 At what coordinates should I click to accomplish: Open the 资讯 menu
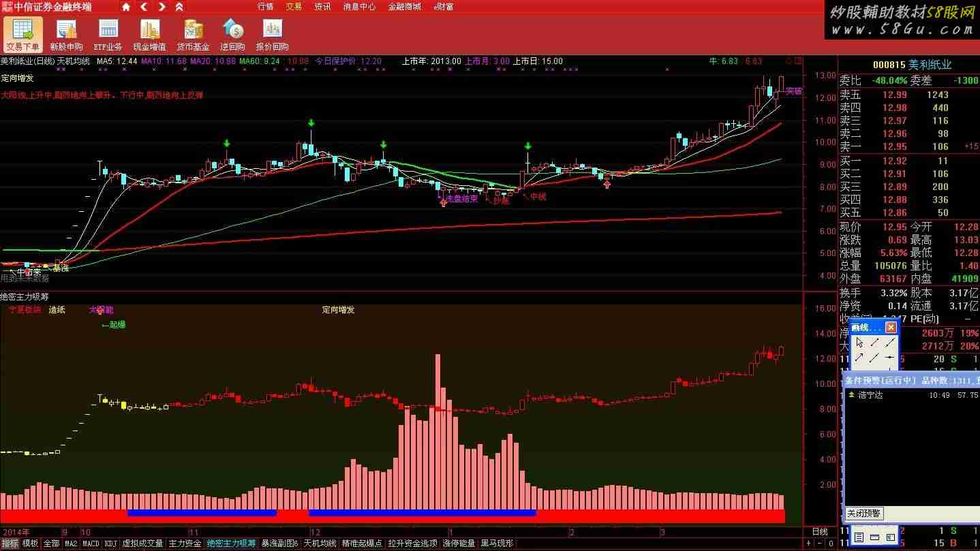(x=322, y=7)
